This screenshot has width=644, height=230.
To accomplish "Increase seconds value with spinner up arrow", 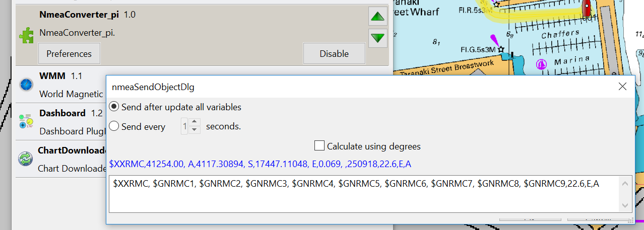I will tap(195, 122).
